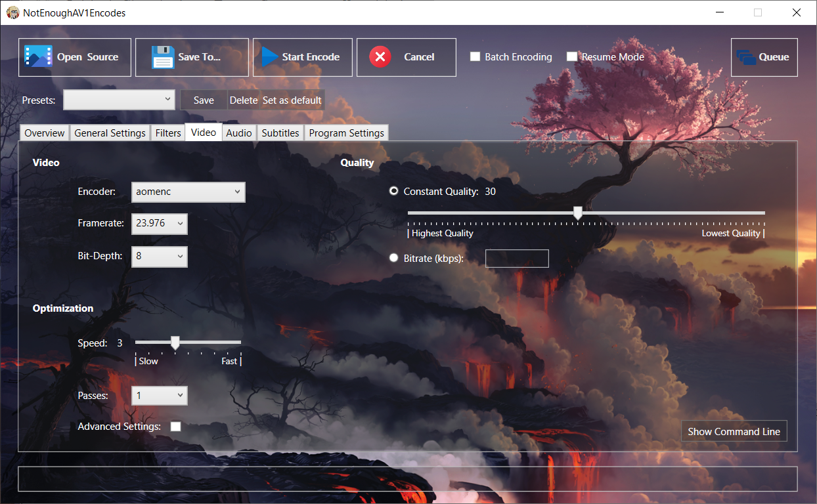Screen dimensions: 817x504
Task: Enable the Batch Encoding checkbox
Action: [x=475, y=57]
